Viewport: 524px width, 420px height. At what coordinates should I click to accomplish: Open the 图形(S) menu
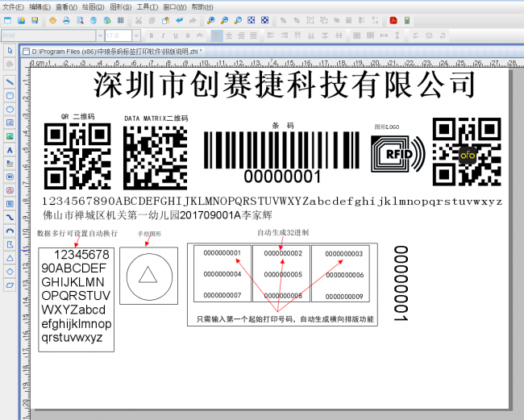[121, 7]
